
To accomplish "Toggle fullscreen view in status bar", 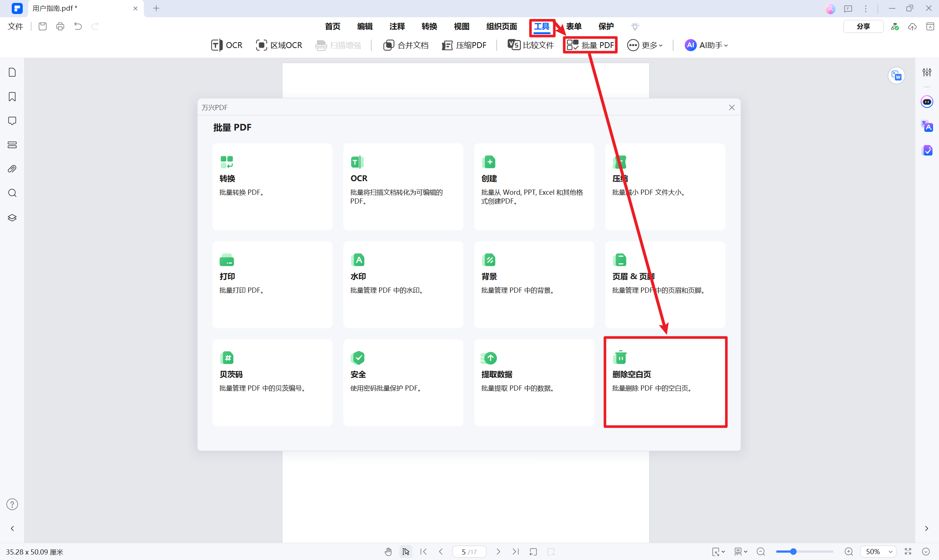I will [x=908, y=552].
